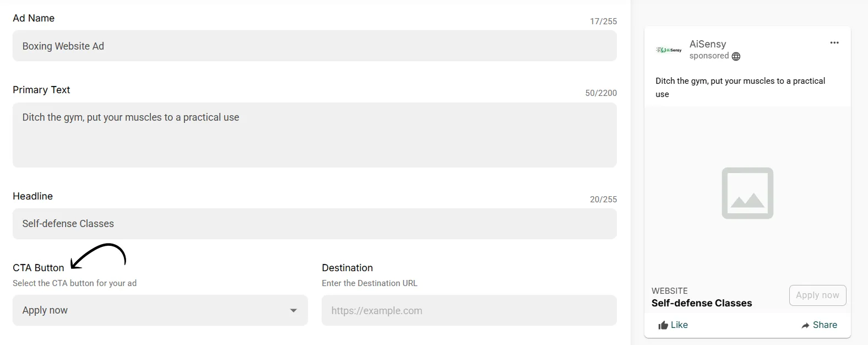Click the chevron on the CTA button selector
The width and height of the screenshot is (868, 345).
[x=293, y=310]
